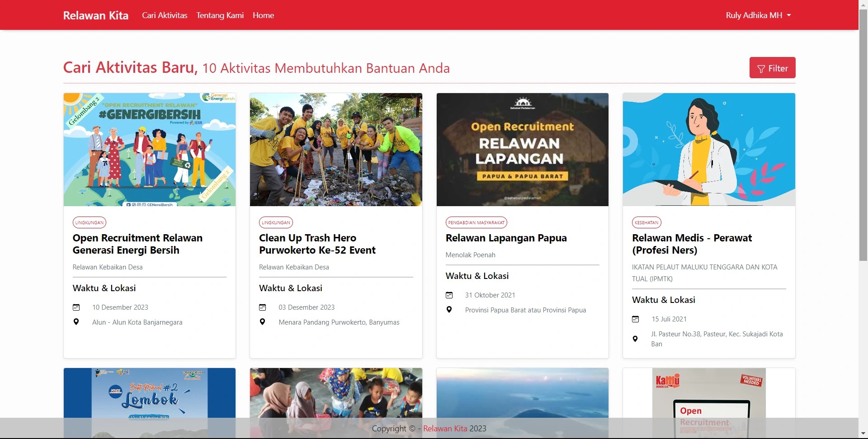Click Relawan Kebaikan Desa under Generasi Energi Bersih
This screenshot has height=439, width=868.
coord(108,267)
